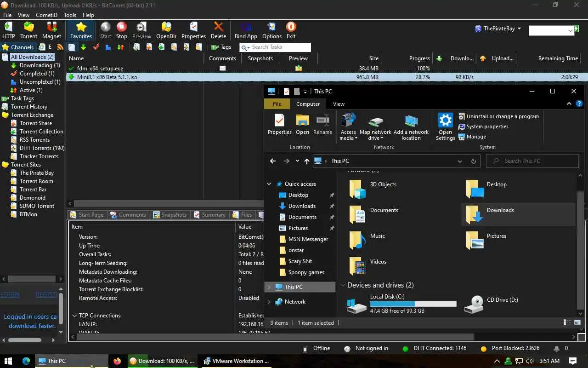Open address bar history dropdown chevron
Screen dimensions: 588x368
click(459, 161)
